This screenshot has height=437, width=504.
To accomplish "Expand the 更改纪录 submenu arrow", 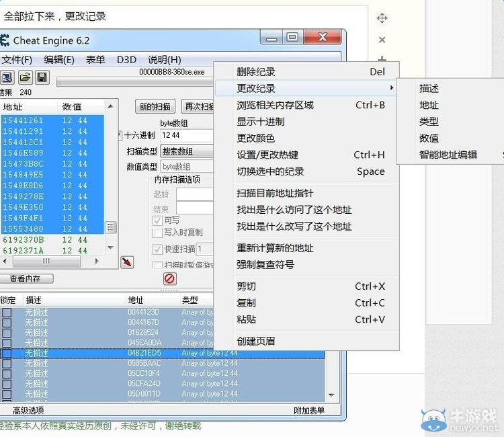I will tap(392, 88).
